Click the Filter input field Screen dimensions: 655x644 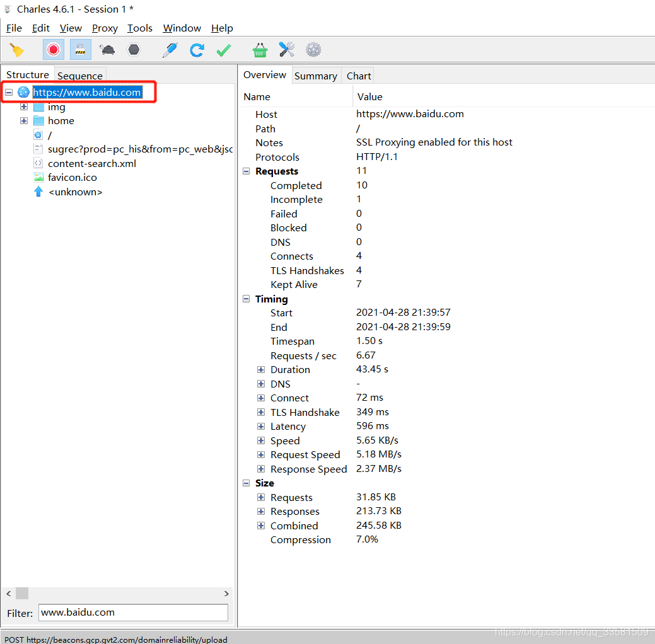coord(133,612)
